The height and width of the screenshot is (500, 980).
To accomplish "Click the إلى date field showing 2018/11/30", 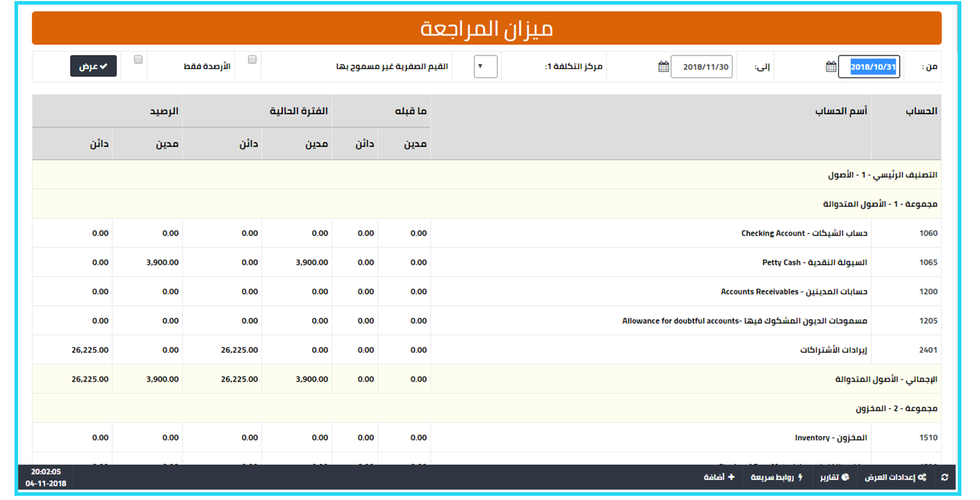I will coord(701,67).
